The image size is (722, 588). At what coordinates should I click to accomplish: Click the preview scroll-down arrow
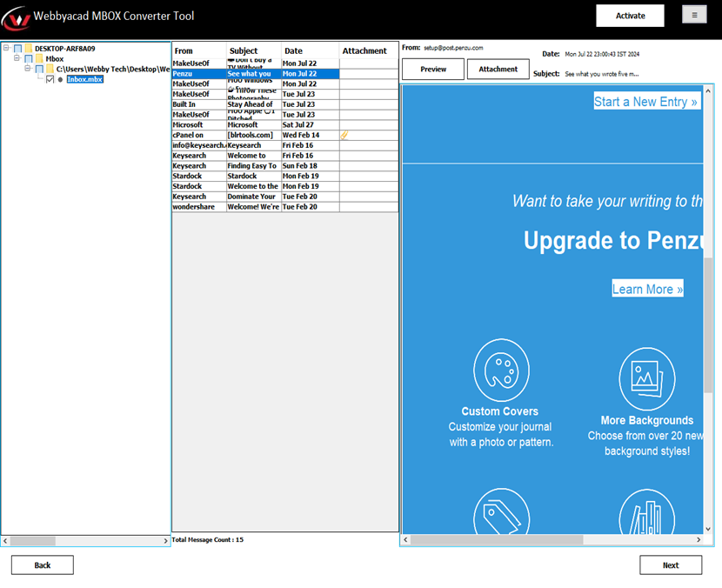coord(708,529)
